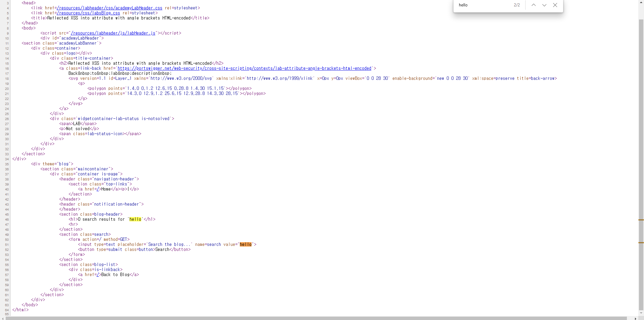Click second polygon points line
This screenshot has height=320, width=644.
coord(176,94)
